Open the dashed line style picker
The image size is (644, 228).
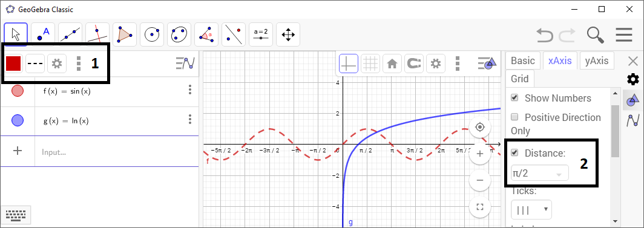click(35, 64)
